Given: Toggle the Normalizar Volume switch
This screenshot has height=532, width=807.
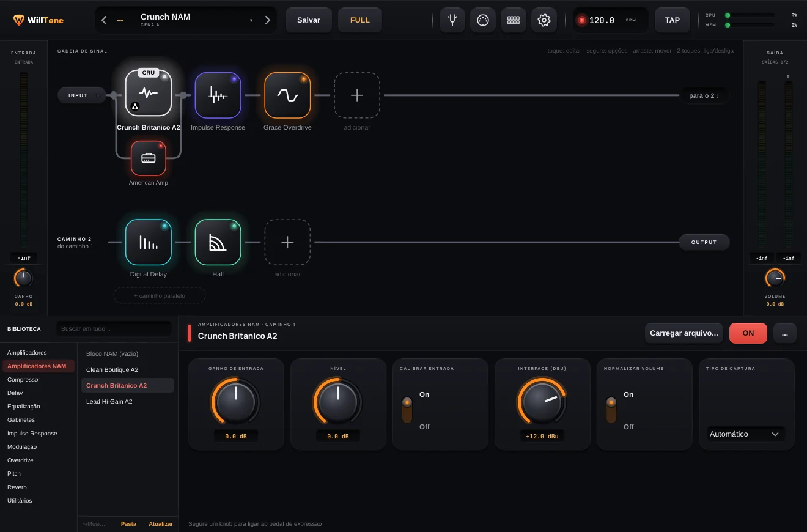Looking at the screenshot, I should point(611,410).
